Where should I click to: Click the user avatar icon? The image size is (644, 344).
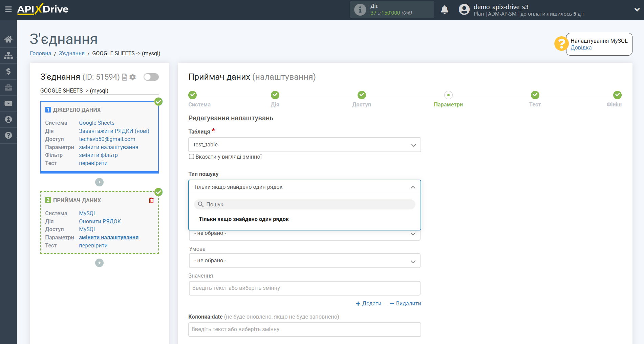pyautogui.click(x=464, y=9)
